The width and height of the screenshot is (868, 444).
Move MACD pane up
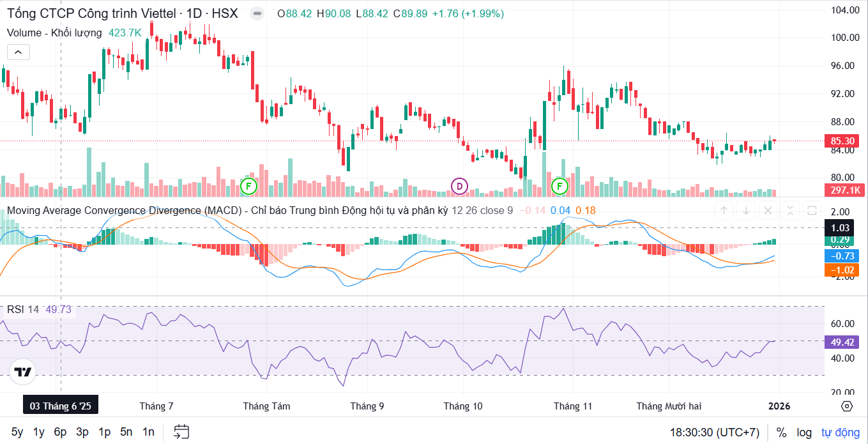(724, 210)
